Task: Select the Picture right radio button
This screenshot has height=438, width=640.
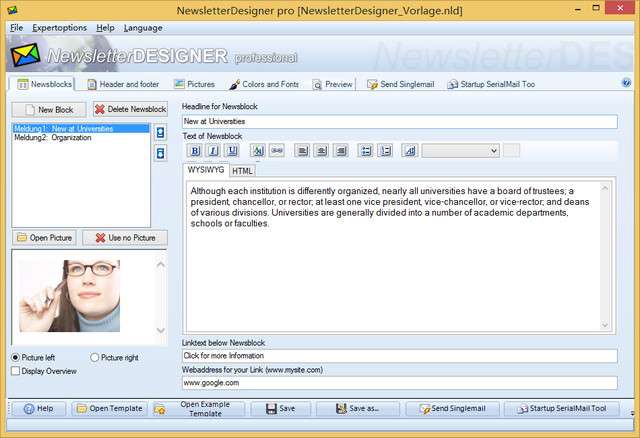Action: [95, 358]
